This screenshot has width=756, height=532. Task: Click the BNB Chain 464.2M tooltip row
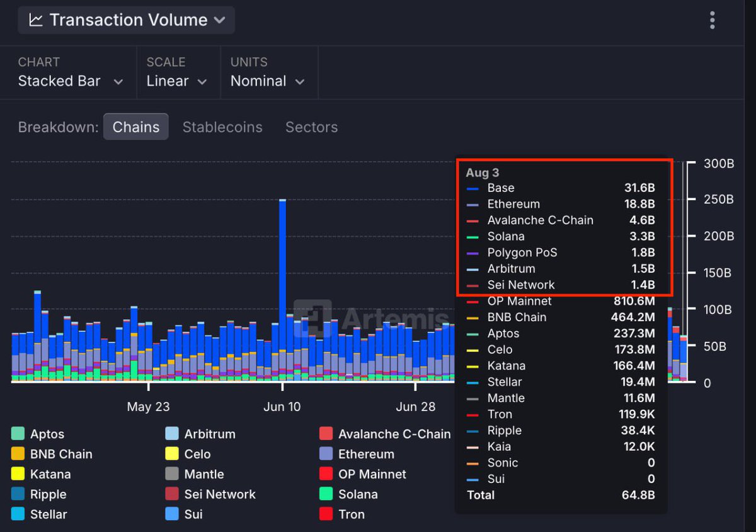tap(561, 317)
